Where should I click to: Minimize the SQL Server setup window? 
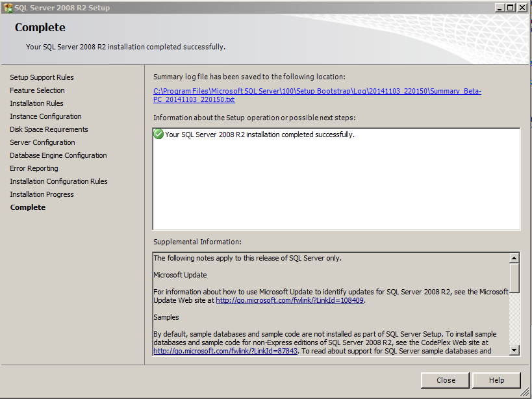point(499,7)
